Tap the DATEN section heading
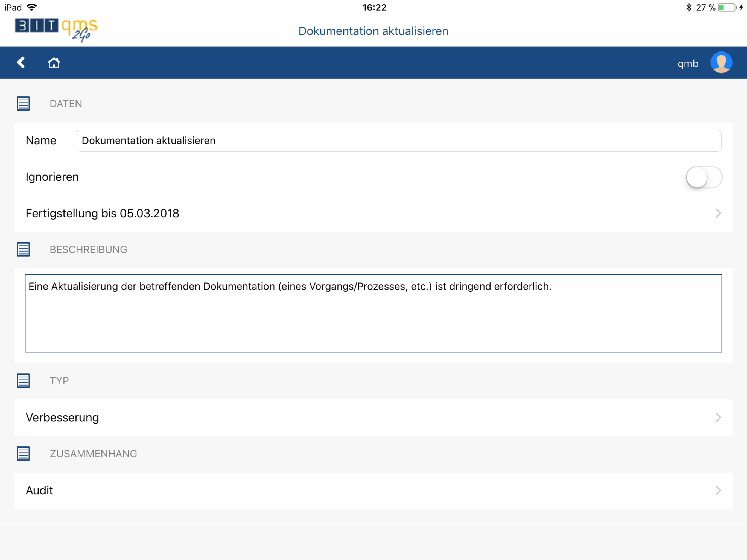The image size is (747, 560). (66, 104)
